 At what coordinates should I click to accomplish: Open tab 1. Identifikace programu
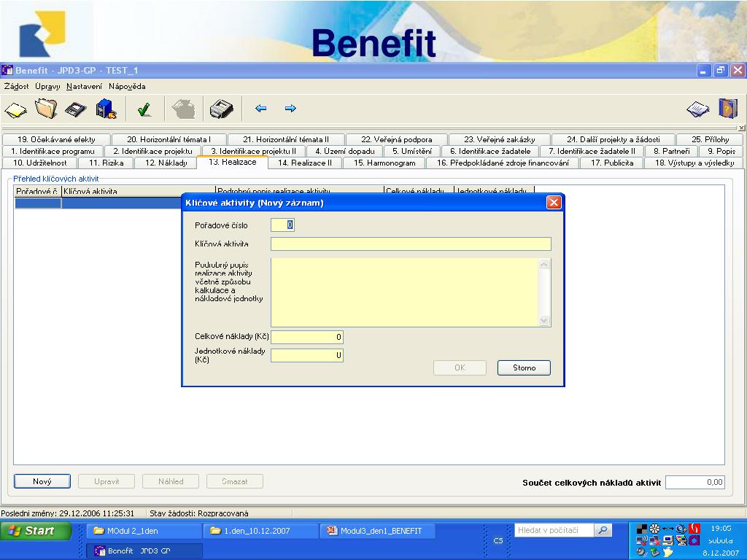coord(53,151)
